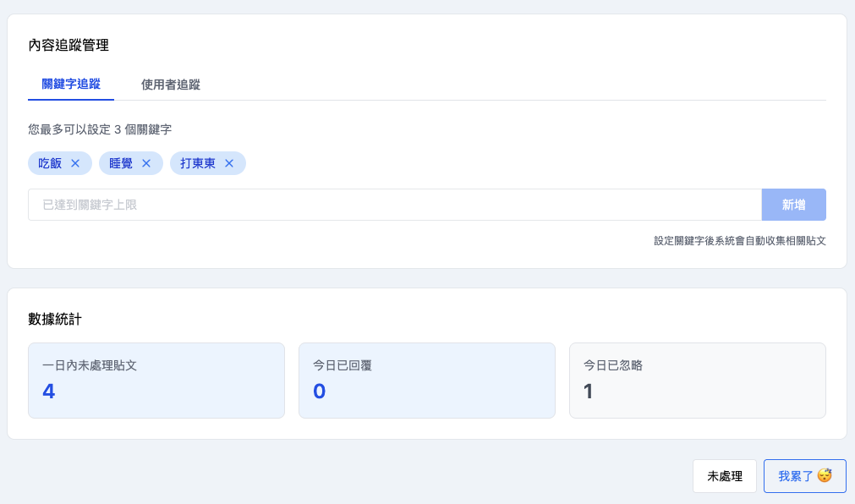Click the 未處理 button
This screenshot has width=855, height=504.
click(725, 476)
